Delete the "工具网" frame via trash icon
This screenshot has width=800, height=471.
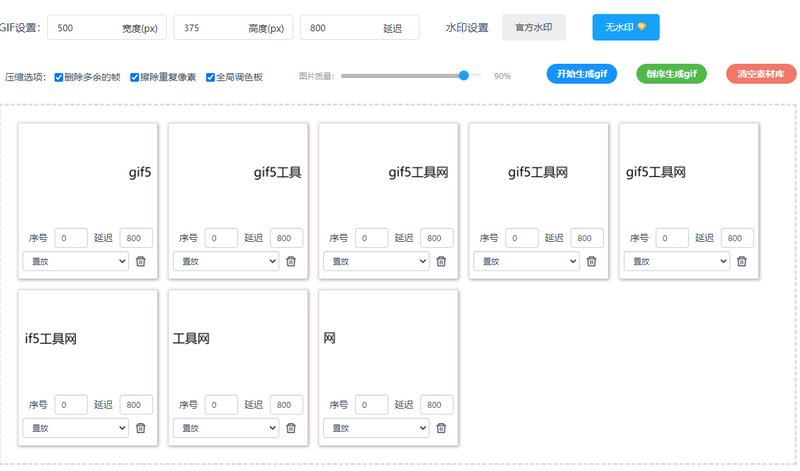tap(291, 428)
